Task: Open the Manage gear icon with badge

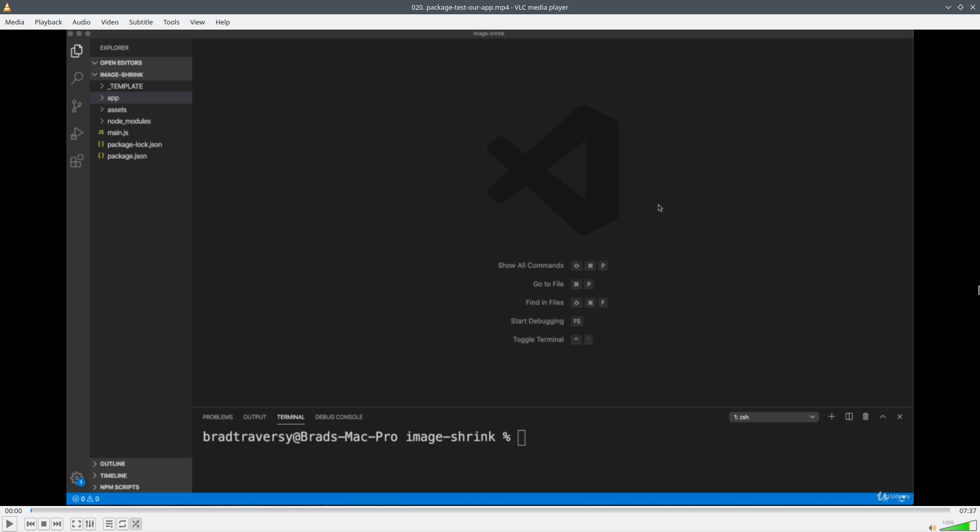Action: tap(77, 478)
